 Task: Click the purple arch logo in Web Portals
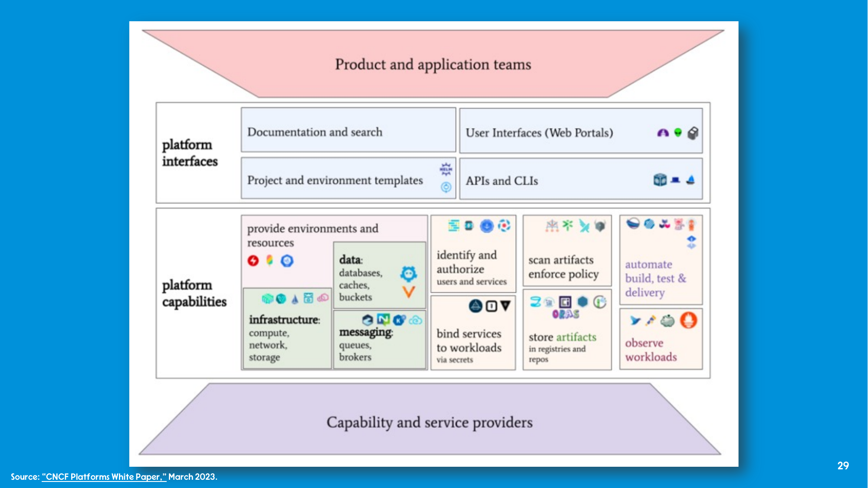pyautogui.click(x=663, y=133)
